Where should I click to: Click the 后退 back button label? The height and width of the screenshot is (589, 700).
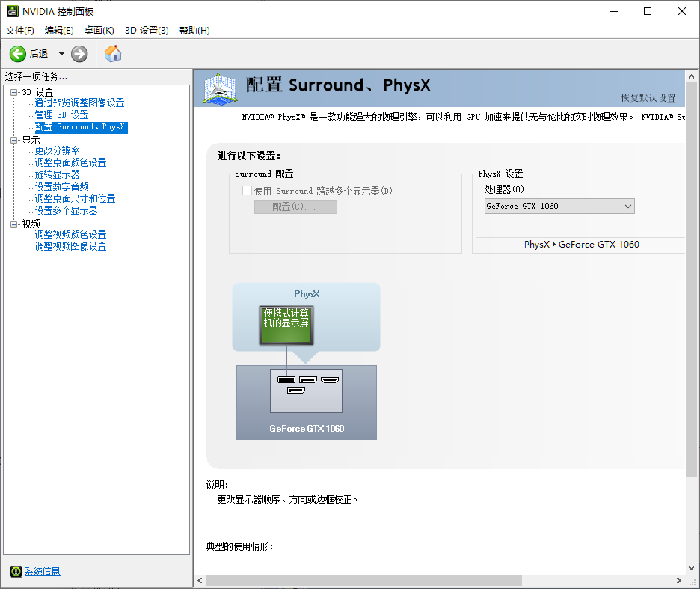38,54
